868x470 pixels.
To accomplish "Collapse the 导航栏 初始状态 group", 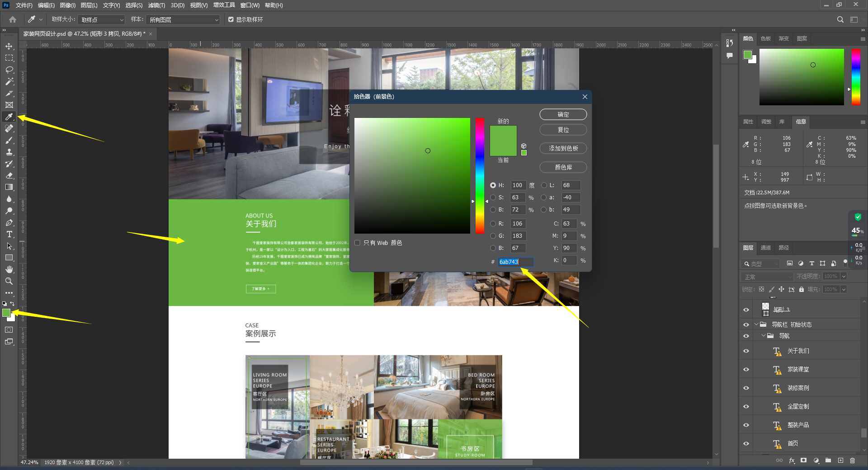I will coord(756,324).
